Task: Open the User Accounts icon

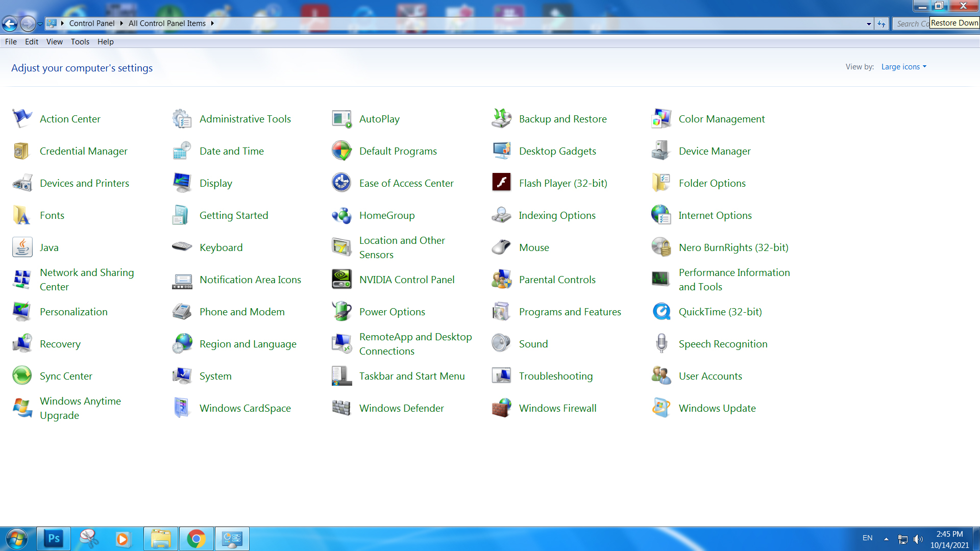Action: (661, 375)
